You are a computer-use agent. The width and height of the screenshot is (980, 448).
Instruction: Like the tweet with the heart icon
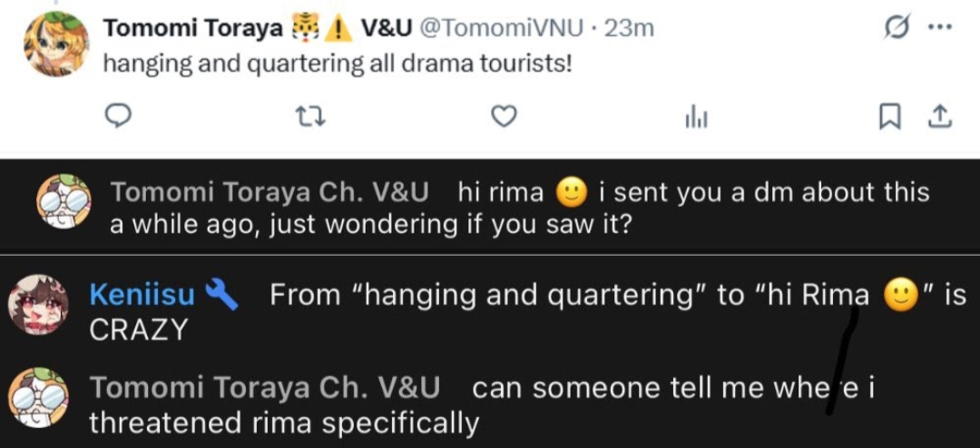[504, 116]
